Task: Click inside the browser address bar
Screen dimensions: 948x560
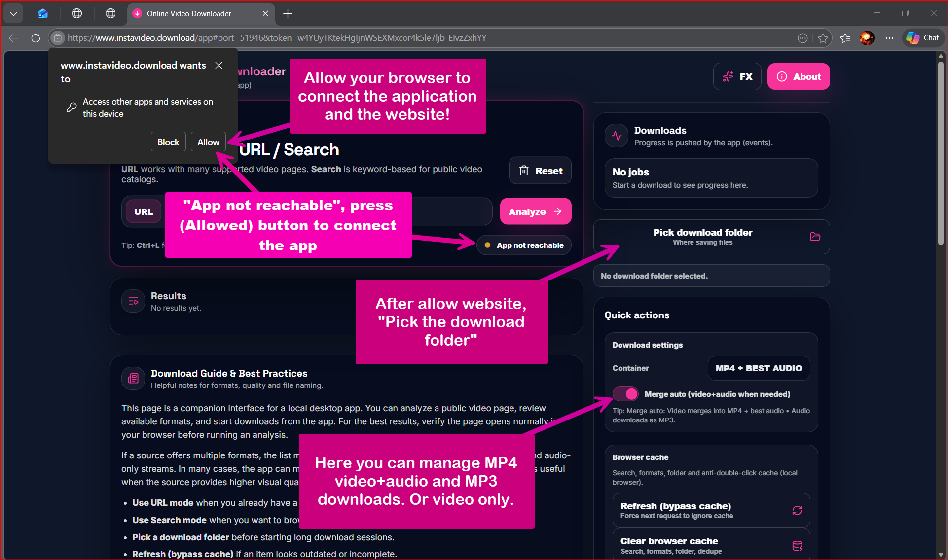Action: [395, 38]
